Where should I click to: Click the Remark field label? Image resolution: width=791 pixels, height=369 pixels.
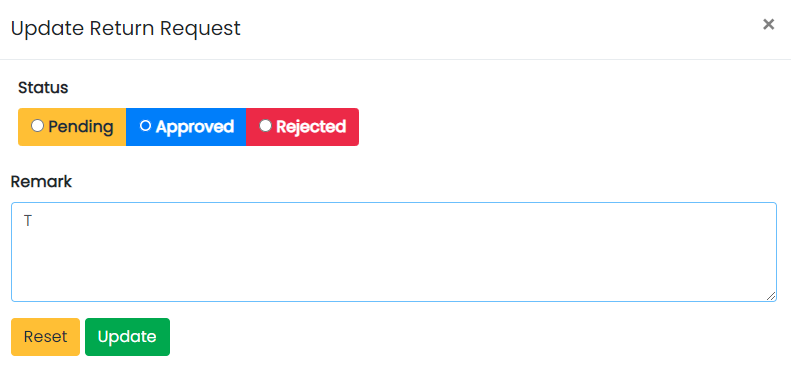tap(41, 182)
